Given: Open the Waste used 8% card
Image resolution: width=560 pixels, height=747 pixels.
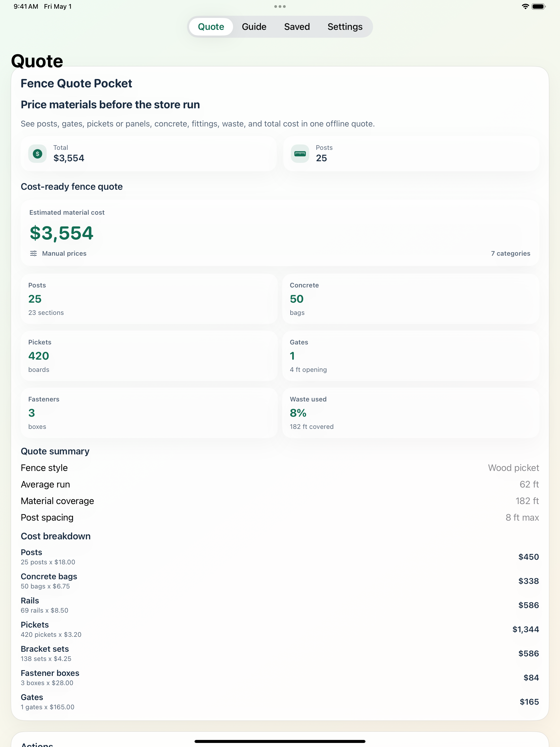Looking at the screenshot, I should [411, 413].
